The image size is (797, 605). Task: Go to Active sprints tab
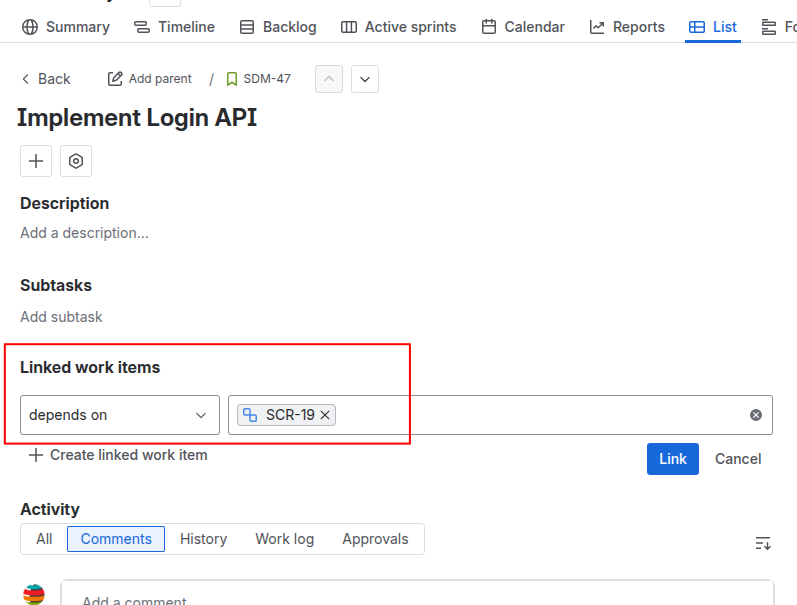click(398, 27)
